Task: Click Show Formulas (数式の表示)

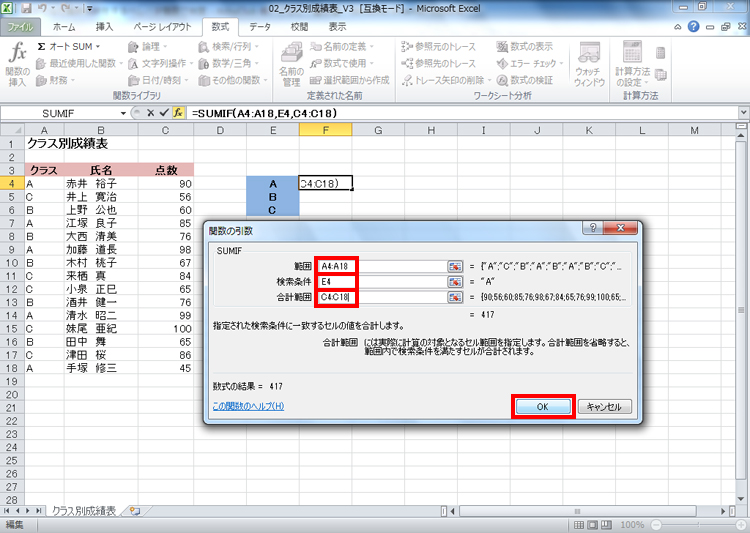Action: (525, 47)
